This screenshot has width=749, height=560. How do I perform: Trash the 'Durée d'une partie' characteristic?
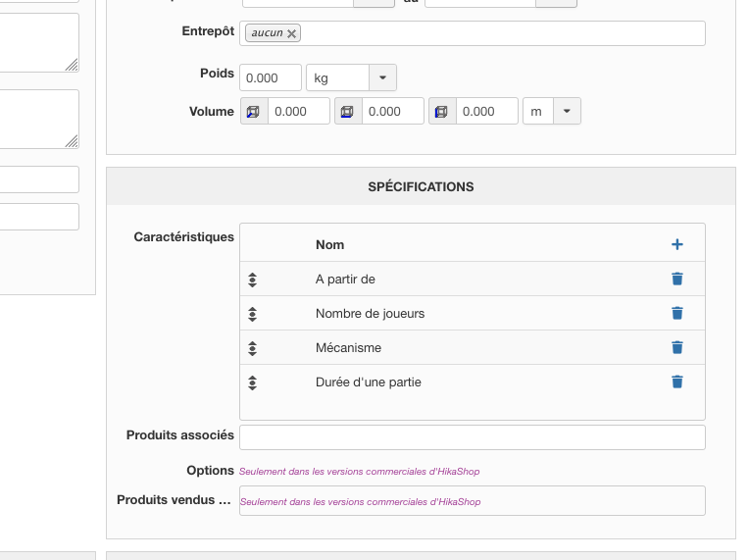point(676,382)
